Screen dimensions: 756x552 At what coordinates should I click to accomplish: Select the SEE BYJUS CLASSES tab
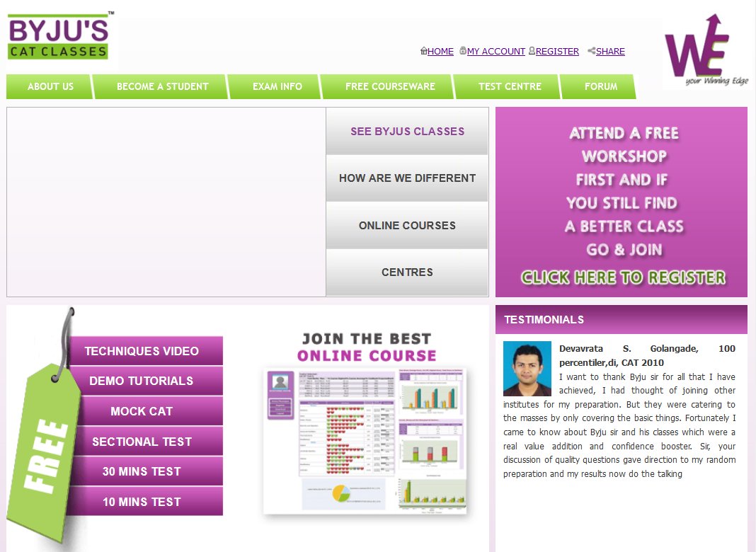point(407,131)
